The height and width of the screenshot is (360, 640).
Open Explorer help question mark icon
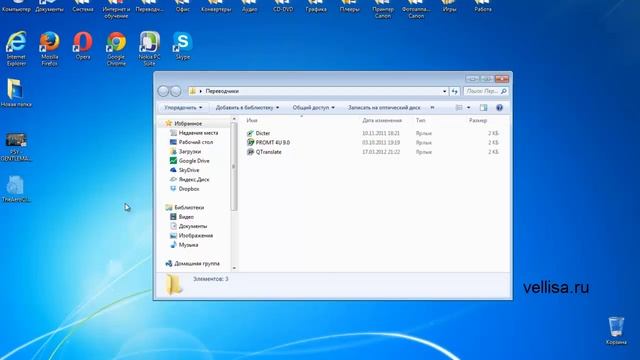(499, 108)
